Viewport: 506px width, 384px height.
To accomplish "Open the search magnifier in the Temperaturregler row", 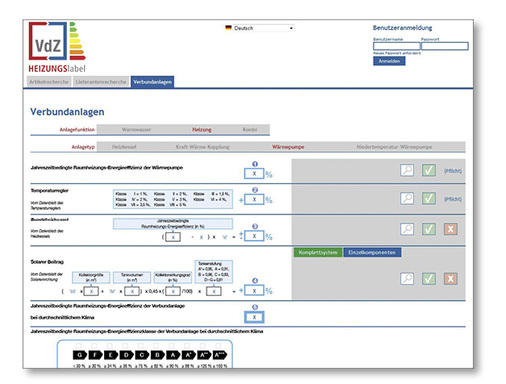I will (407, 198).
